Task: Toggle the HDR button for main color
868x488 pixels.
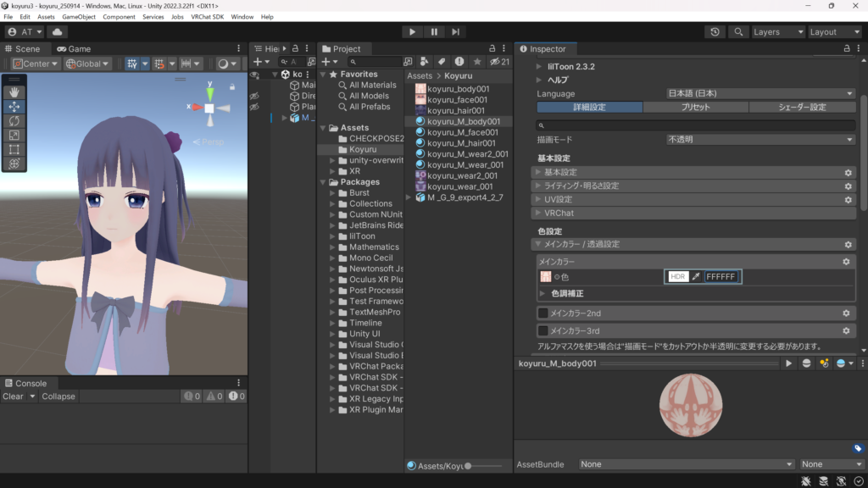Action: (x=677, y=277)
